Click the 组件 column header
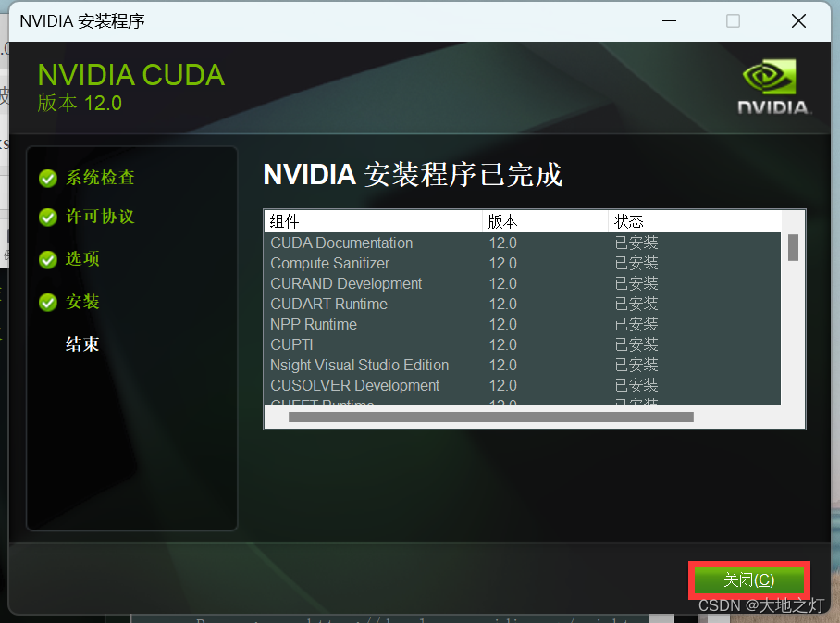 [374, 221]
